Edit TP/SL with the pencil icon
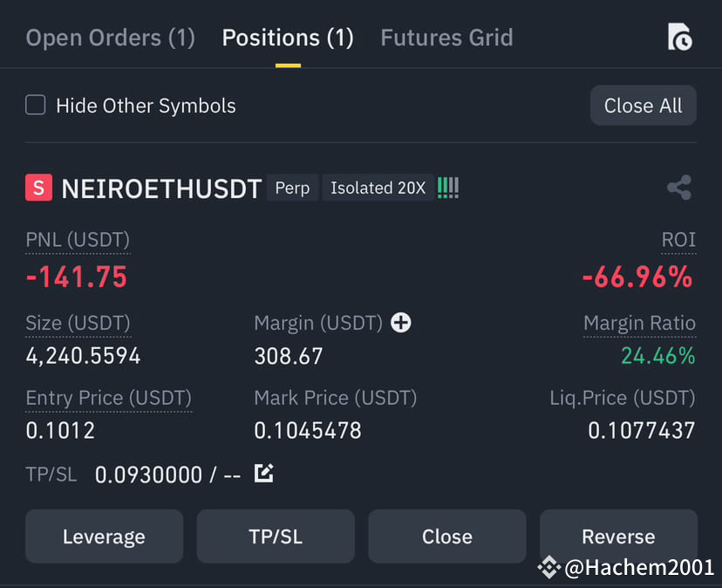722x588 pixels. point(263,474)
